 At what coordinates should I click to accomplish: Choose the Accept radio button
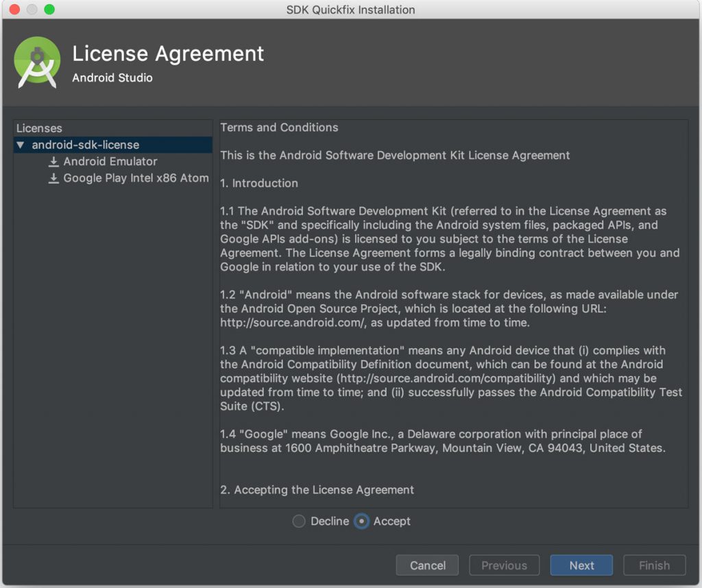click(x=361, y=522)
